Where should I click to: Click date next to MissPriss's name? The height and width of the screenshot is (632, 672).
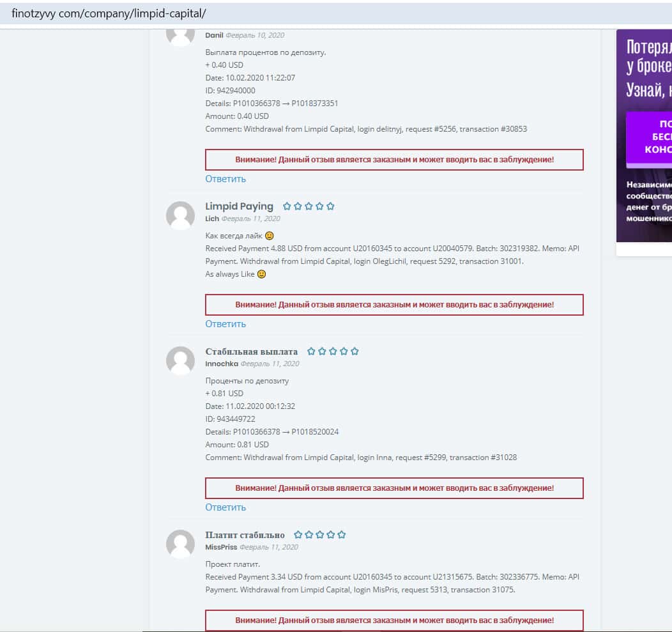coord(269,547)
